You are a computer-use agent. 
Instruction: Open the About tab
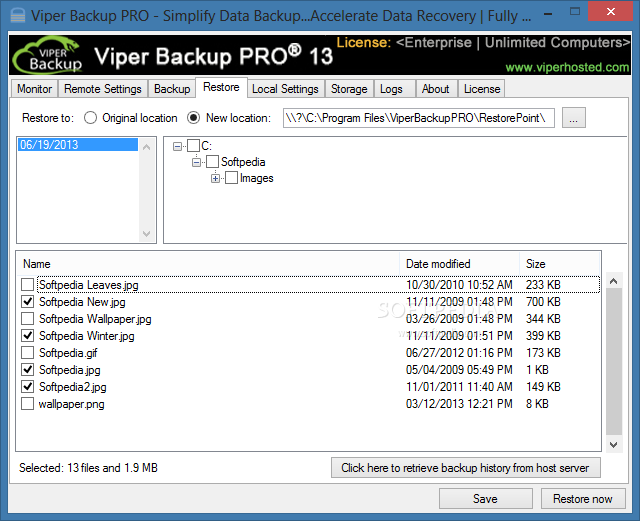436,89
